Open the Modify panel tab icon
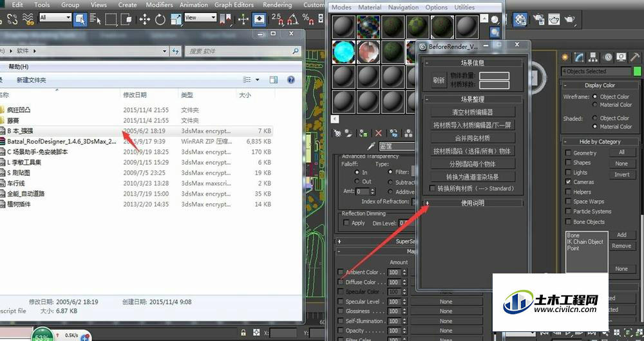The height and width of the screenshot is (341, 644). click(x=579, y=57)
